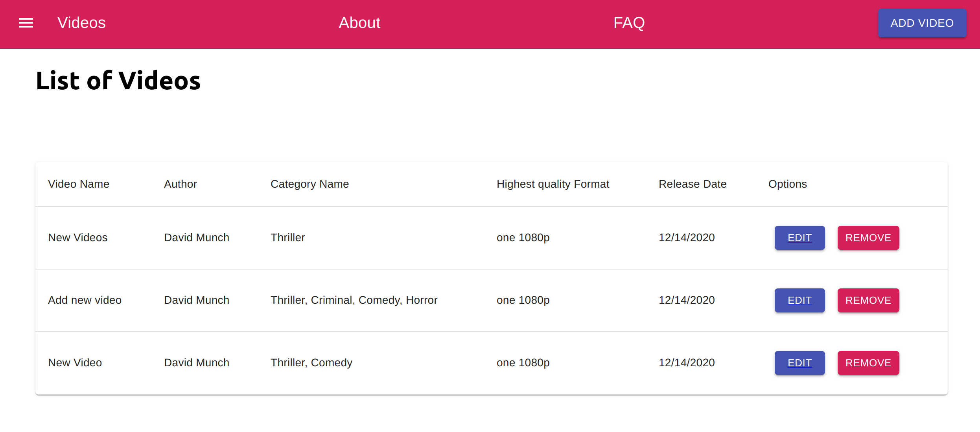Click the Author column header

[180, 184]
